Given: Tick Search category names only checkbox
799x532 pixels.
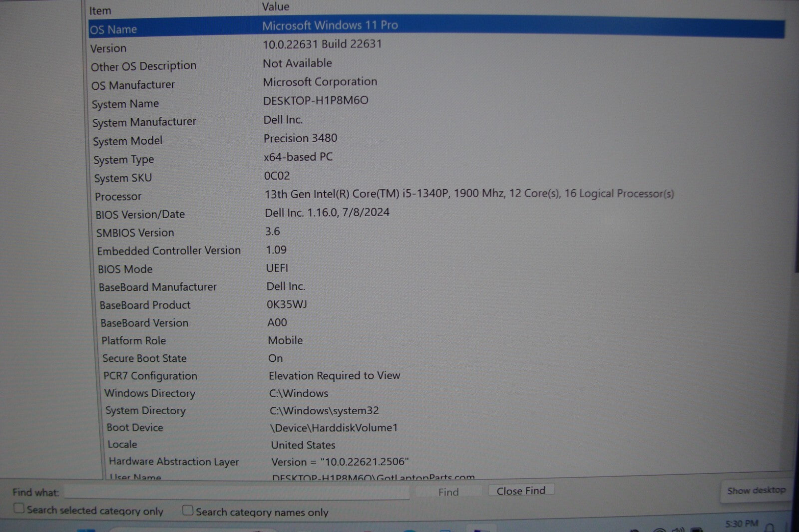Looking at the screenshot, I should (x=188, y=511).
